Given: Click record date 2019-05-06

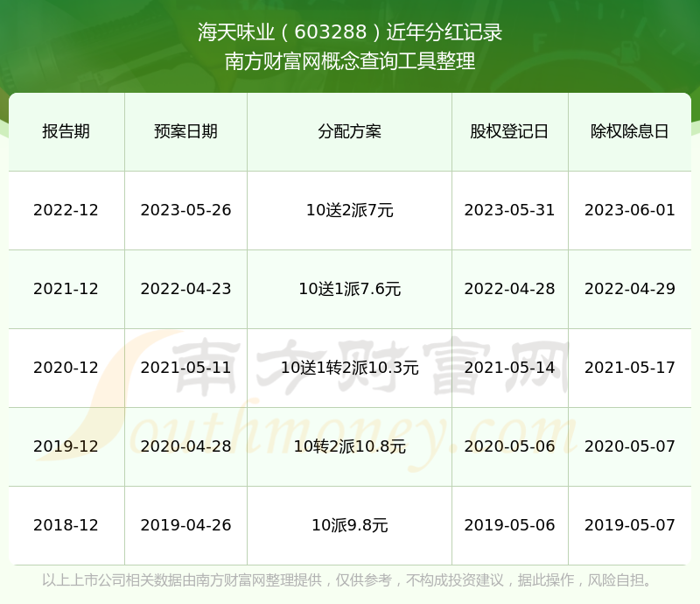Looking at the screenshot, I should point(509,525).
